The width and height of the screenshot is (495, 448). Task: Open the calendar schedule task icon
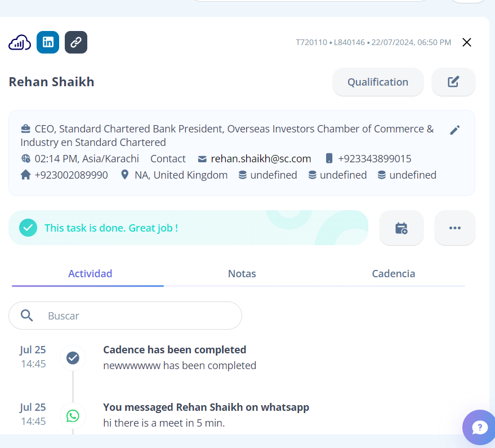[401, 228]
